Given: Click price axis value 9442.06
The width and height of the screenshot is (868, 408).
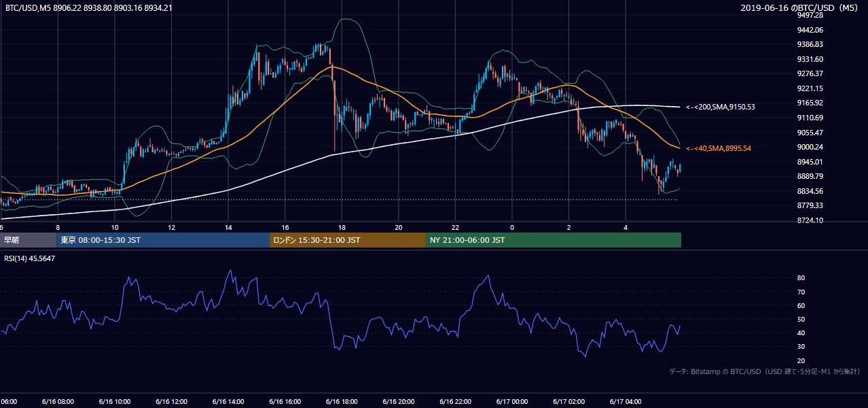Looking at the screenshot, I should click(x=810, y=30).
